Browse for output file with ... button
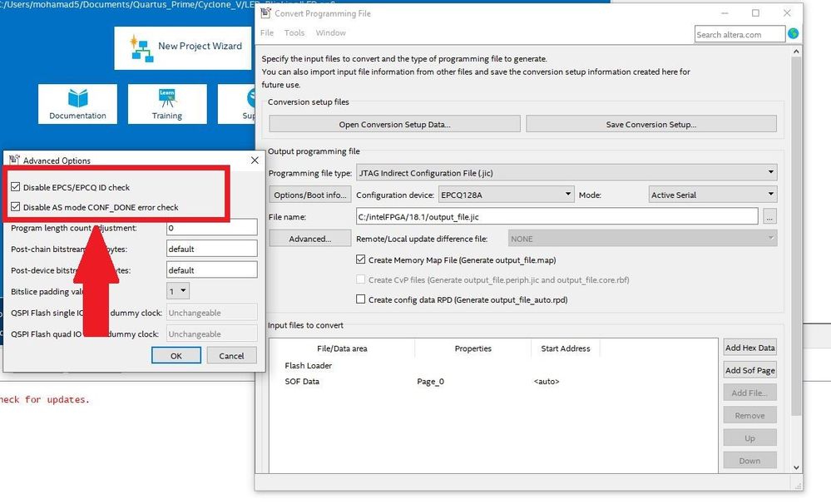Image resolution: width=831 pixels, height=504 pixels. (769, 216)
